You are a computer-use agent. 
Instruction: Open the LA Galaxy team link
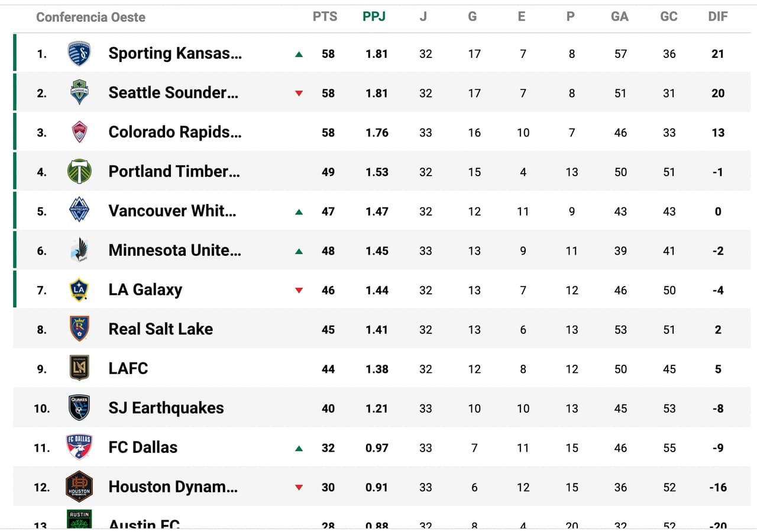(145, 290)
